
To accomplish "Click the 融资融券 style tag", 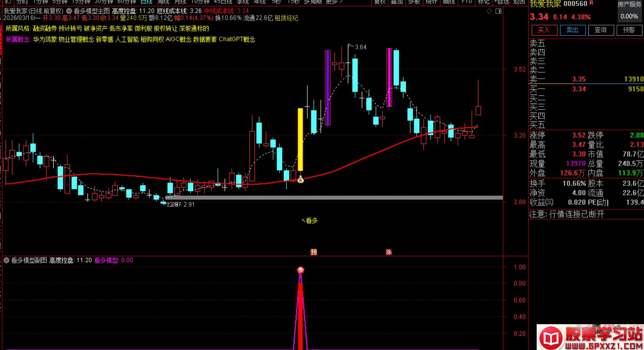I will (x=45, y=29).
